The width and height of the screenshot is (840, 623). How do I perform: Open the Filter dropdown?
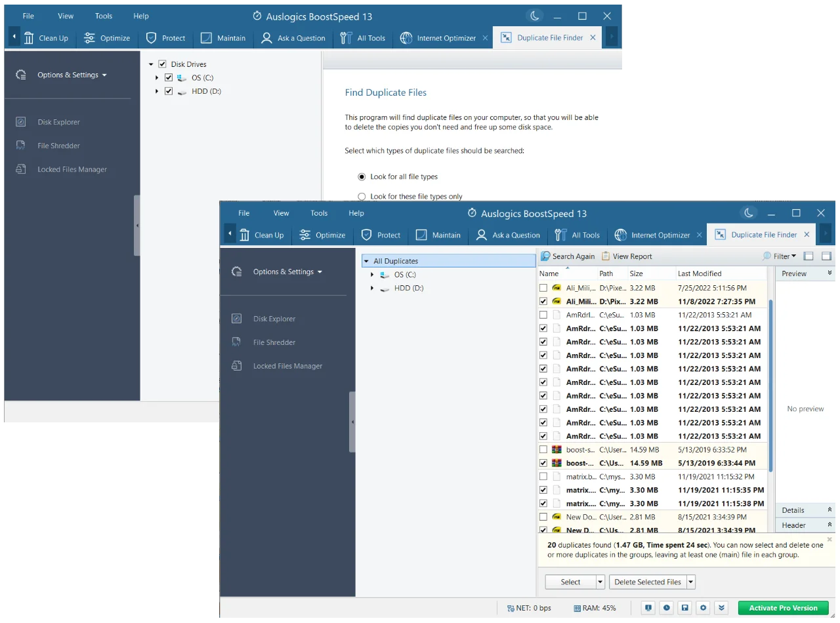[780, 256]
